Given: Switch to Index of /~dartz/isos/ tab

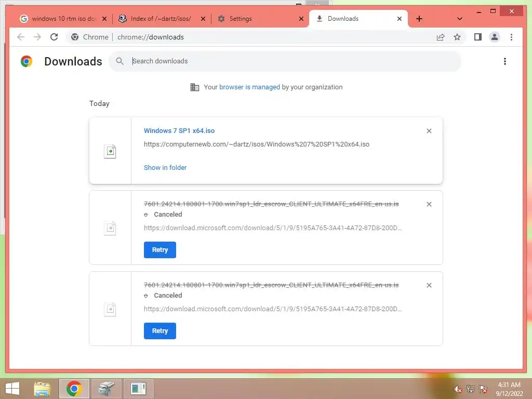Looking at the screenshot, I should pos(161,19).
